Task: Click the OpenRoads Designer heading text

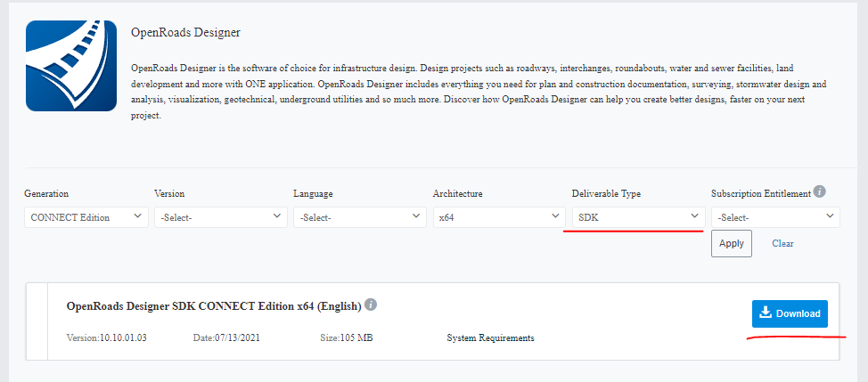Action: 185,33
